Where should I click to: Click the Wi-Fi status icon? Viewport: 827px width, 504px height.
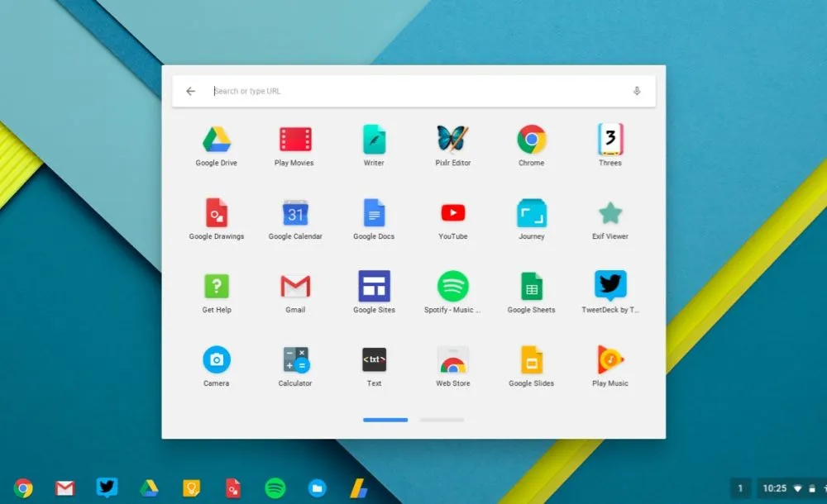(798, 488)
